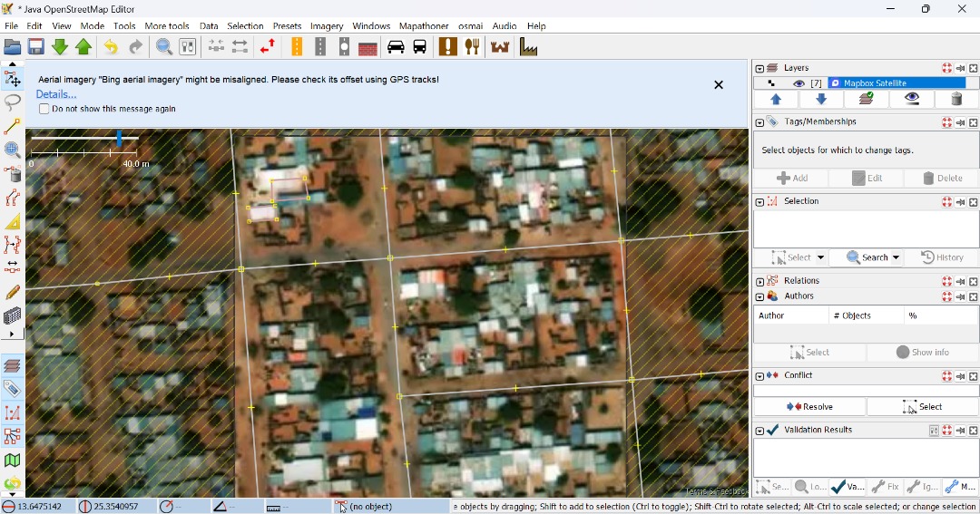Redo with the grey arrow in toolbar

135,47
